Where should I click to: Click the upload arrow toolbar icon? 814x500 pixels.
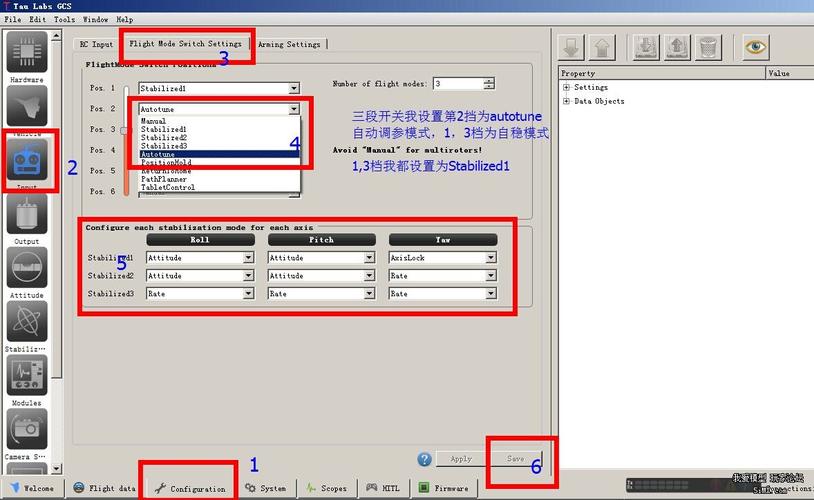coord(602,47)
